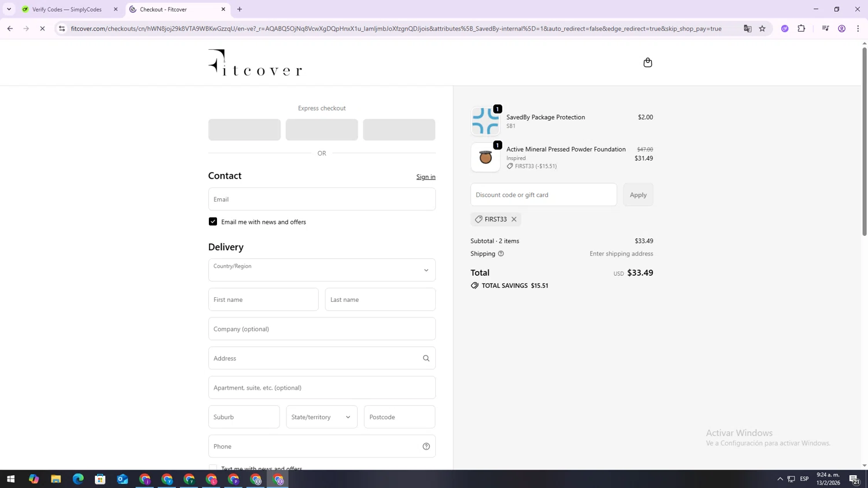Click the Enter shipping address text
The height and width of the screenshot is (488, 868).
[621, 254]
